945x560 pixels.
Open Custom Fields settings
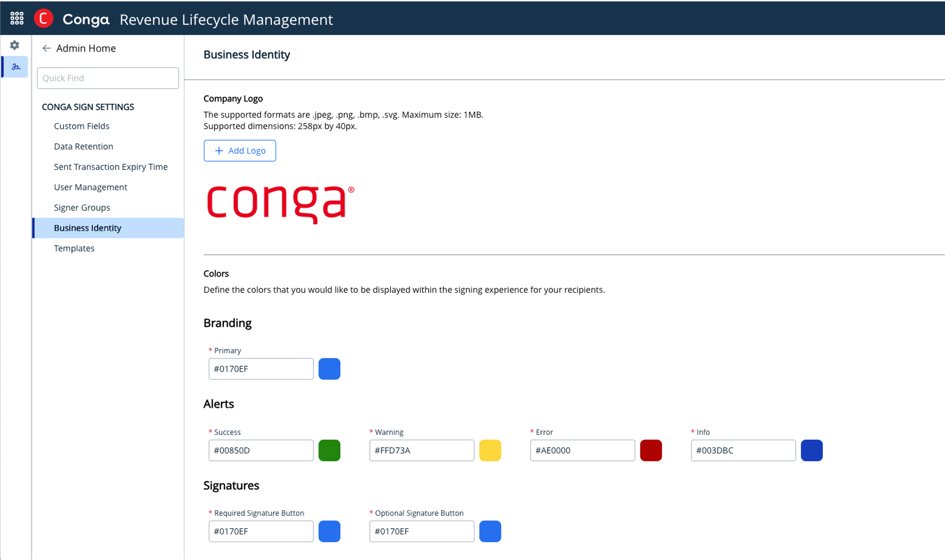click(x=82, y=126)
